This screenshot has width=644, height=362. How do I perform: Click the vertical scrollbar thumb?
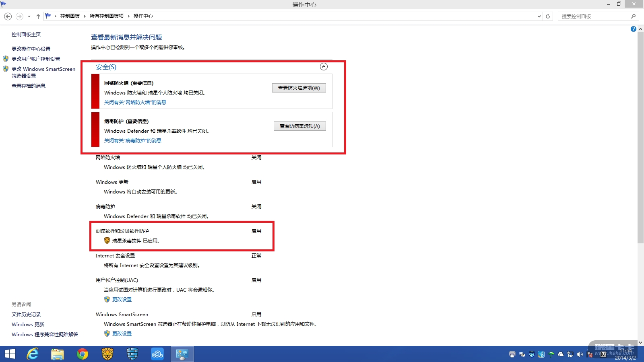click(x=640, y=138)
